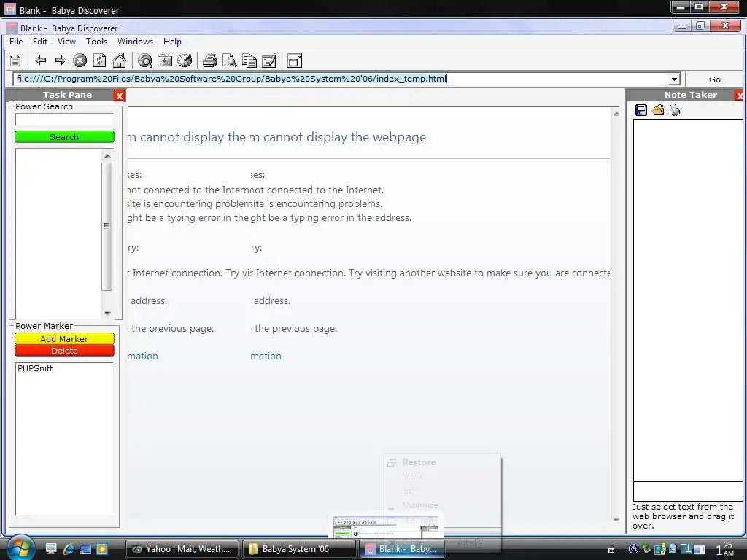
Task: Click the Blank - Babya taskbar button
Action: pyautogui.click(x=402, y=549)
